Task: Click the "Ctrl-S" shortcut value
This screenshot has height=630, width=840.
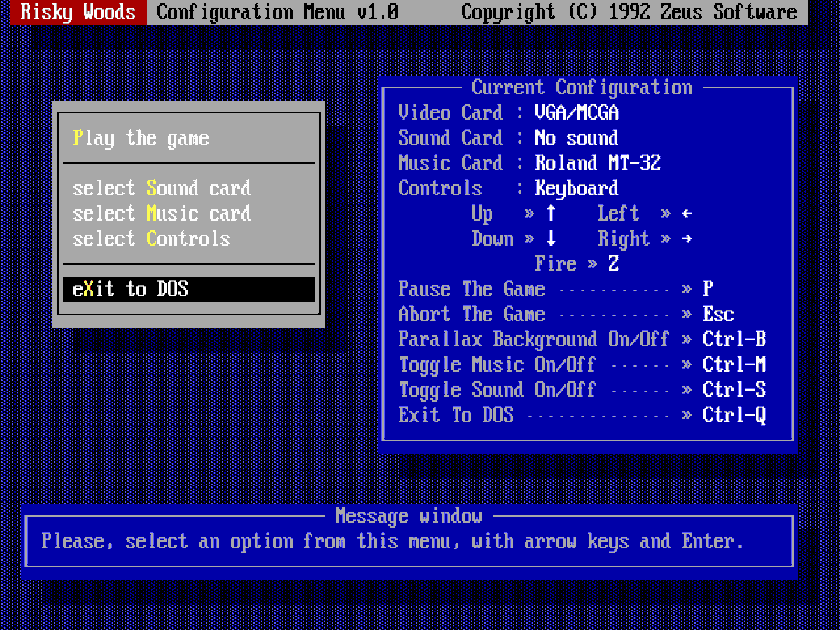Action: tap(734, 390)
